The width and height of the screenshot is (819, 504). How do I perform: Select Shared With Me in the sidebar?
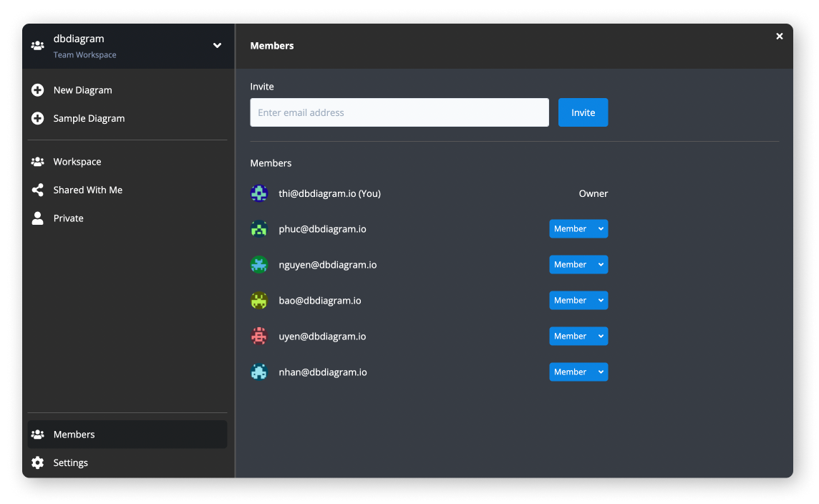pyautogui.click(x=87, y=190)
